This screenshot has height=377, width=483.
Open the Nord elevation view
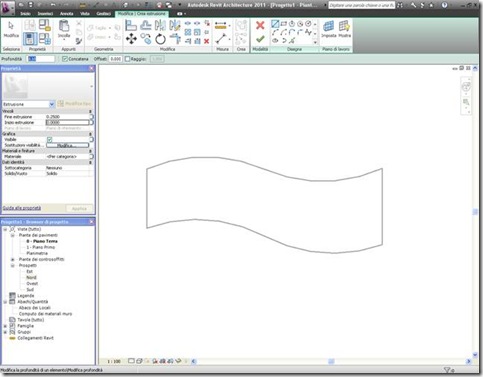coord(31,277)
